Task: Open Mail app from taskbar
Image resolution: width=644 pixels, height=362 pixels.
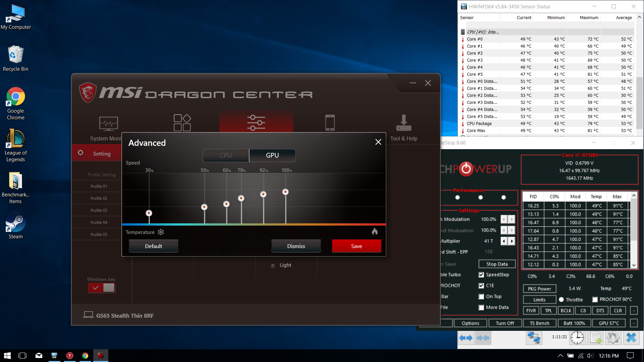Action: click(x=39, y=356)
